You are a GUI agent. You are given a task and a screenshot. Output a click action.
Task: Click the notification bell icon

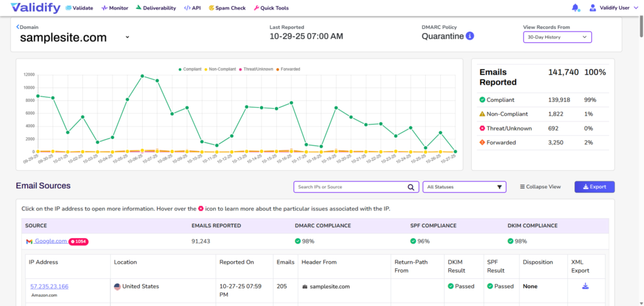tap(575, 8)
